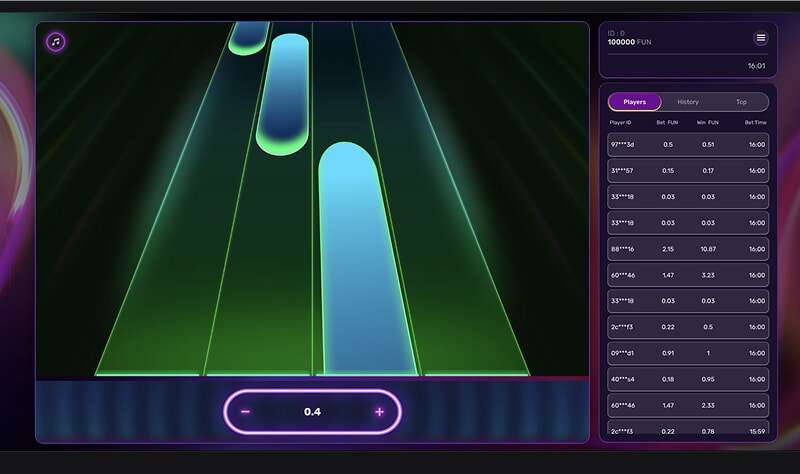Click player row 09***d1
Image resolution: width=800 pixels, height=474 pixels.
(688, 353)
